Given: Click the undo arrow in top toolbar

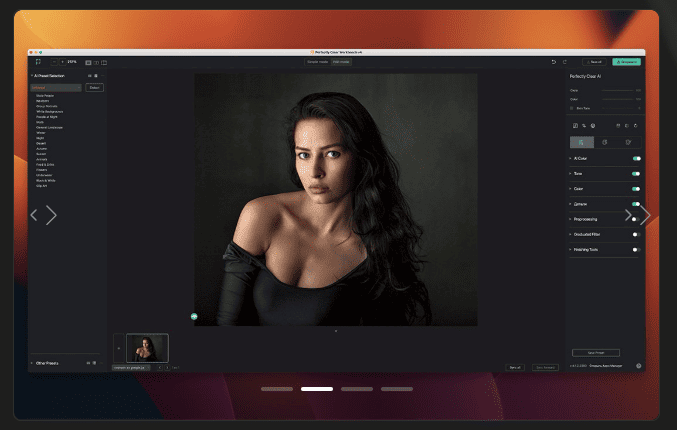Looking at the screenshot, I should point(554,62).
